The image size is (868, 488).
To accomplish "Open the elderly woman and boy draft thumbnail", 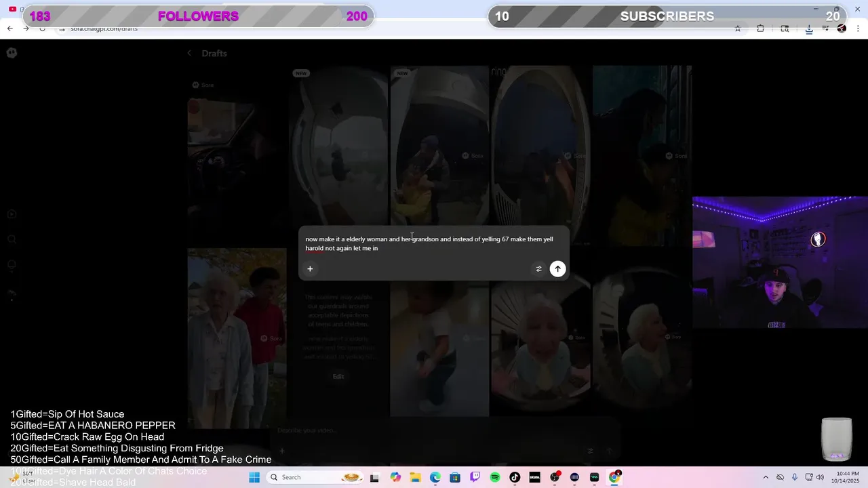I will point(237,338).
